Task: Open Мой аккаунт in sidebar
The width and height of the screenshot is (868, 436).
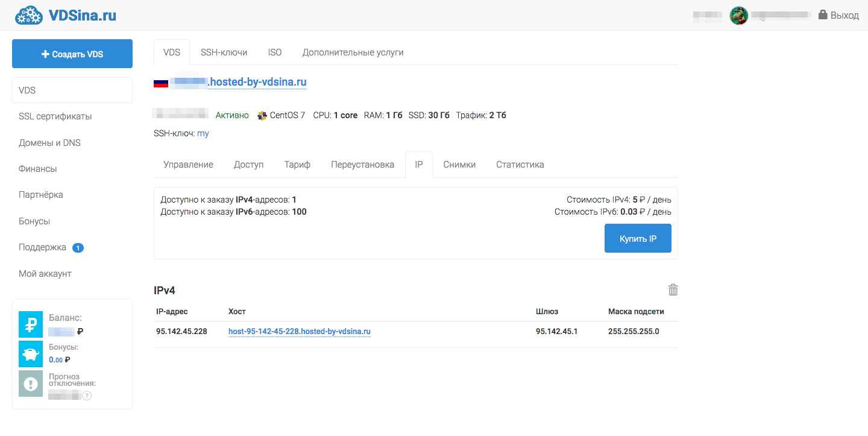Action: [45, 274]
